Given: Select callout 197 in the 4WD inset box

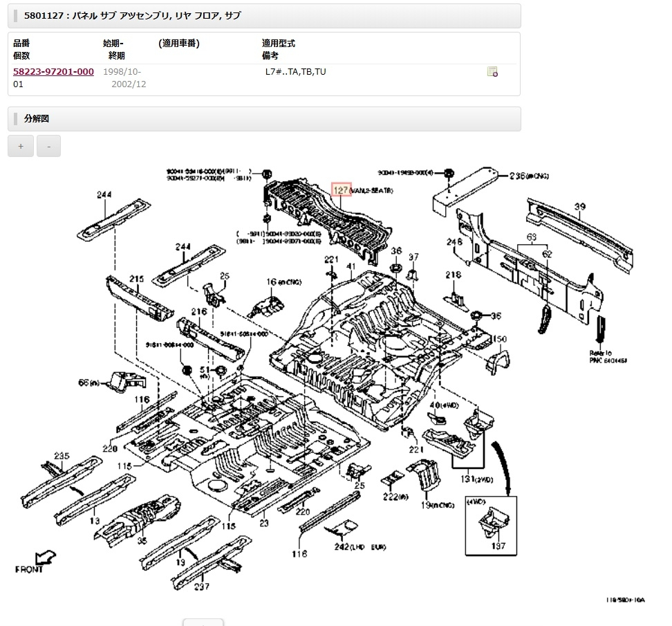Looking at the screenshot, I should [498, 546].
